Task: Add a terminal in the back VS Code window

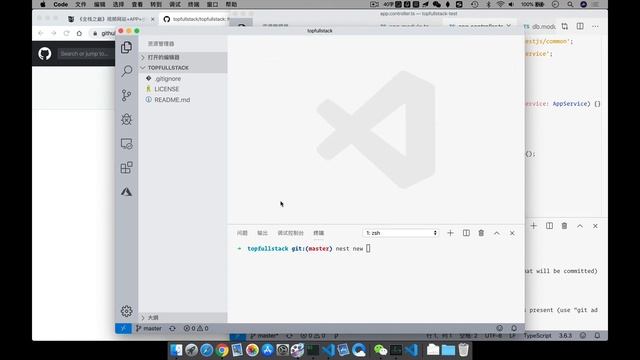Action: coord(533,226)
